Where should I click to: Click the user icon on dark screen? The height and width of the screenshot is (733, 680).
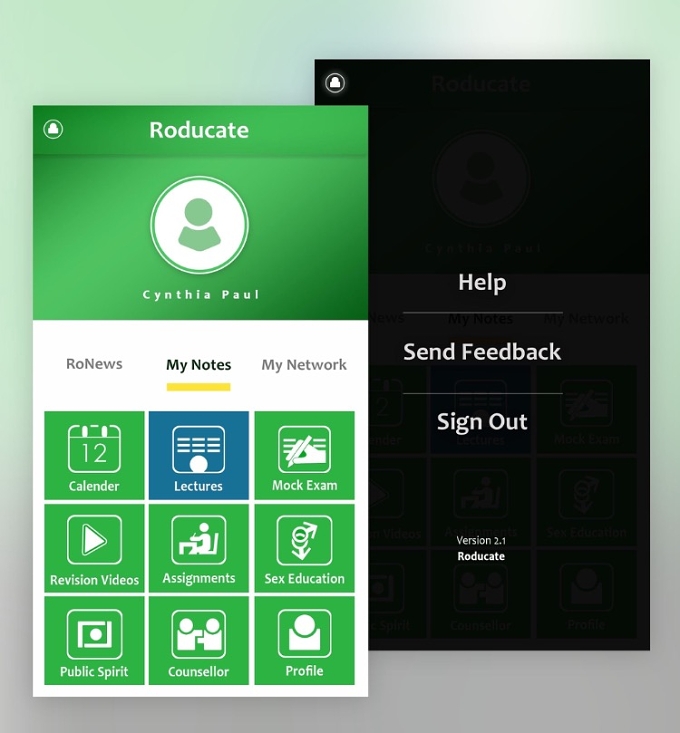[x=335, y=83]
